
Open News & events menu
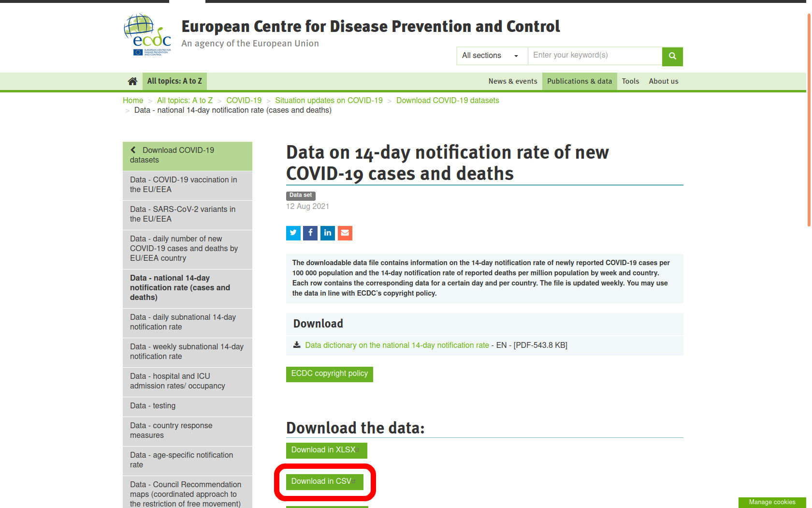[x=513, y=81]
